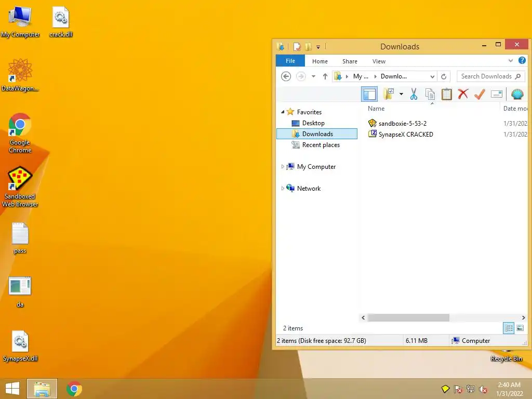Open Customize Quick Access Toolbar dropdown
532x399 pixels.
(318, 47)
